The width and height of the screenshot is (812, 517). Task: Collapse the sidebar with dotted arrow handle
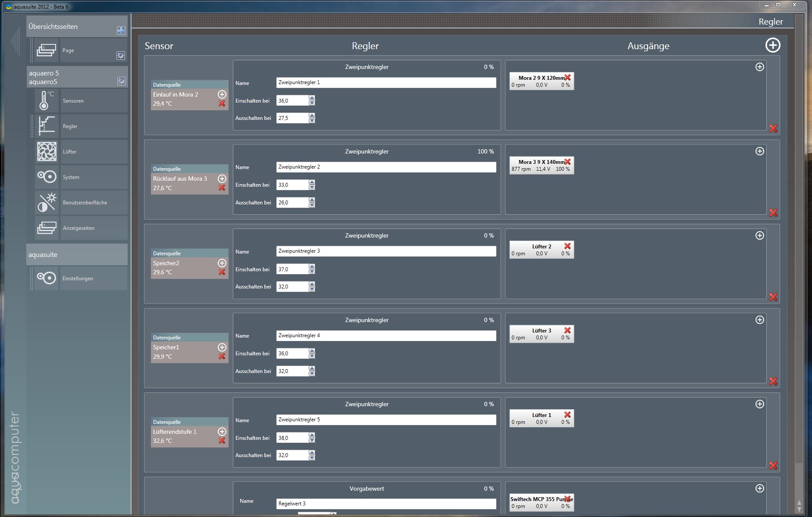(16, 41)
